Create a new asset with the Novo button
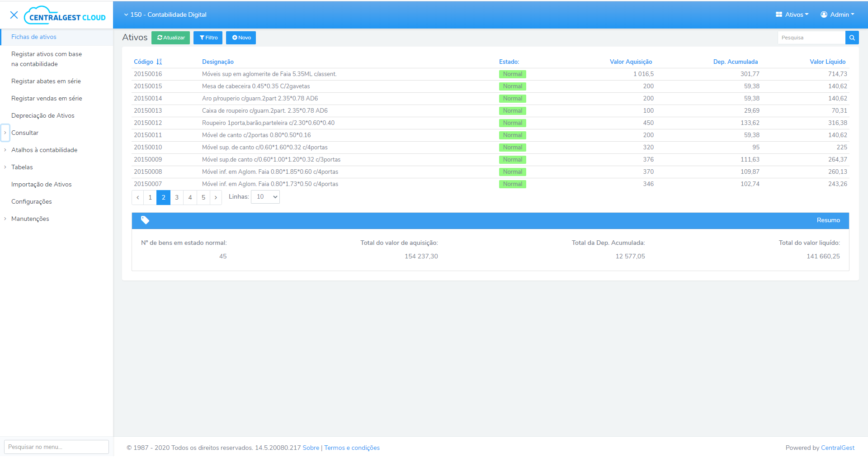This screenshot has width=868, height=458. [x=241, y=38]
